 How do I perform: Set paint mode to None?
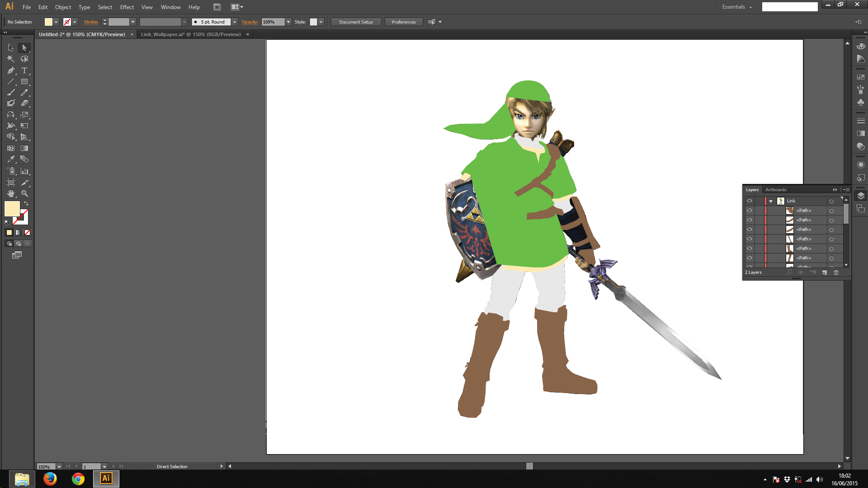(x=27, y=233)
